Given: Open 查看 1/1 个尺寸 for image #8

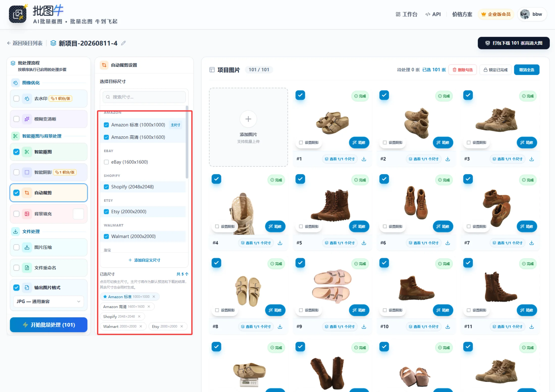Looking at the screenshot, I should (x=256, y=327).
